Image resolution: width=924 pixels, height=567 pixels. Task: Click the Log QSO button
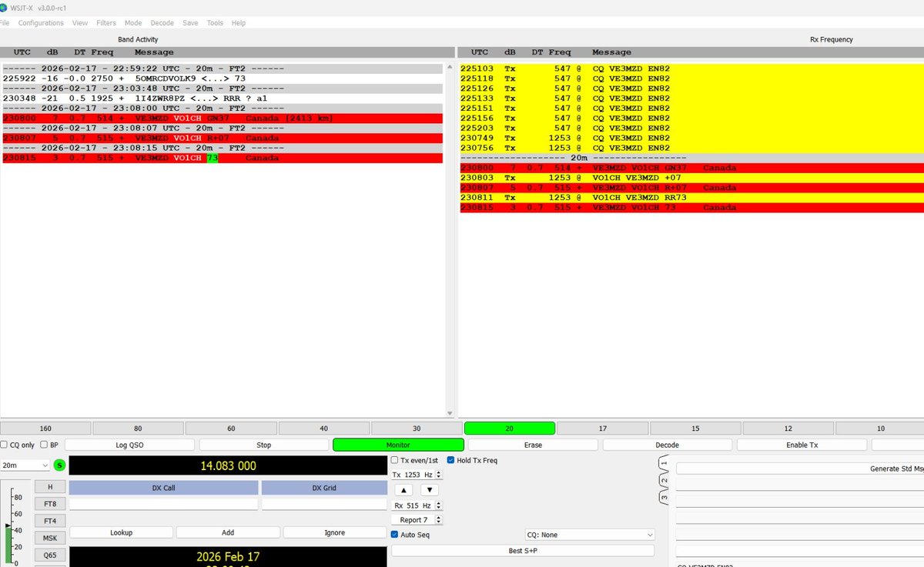pyautogui.click(x=129, y=445)
